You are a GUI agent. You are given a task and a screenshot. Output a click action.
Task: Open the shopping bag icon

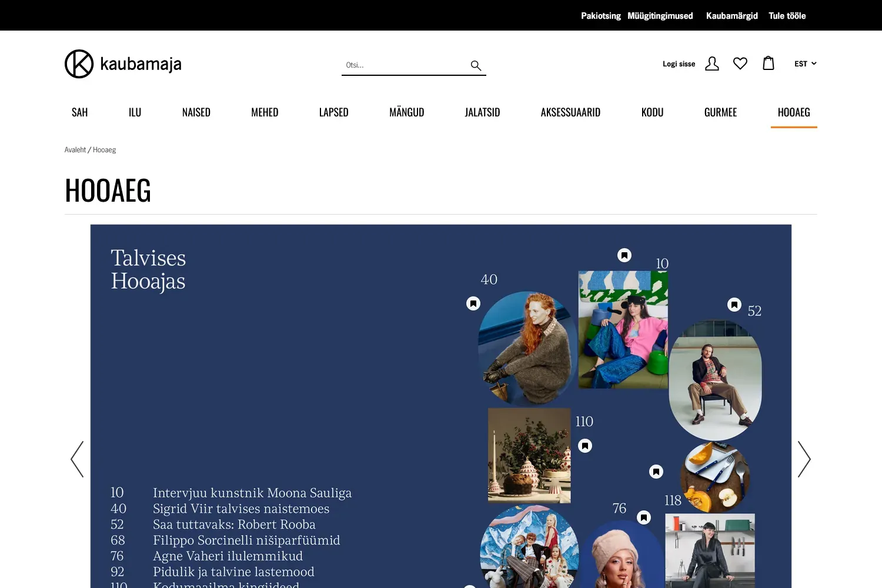click(768, 64)
